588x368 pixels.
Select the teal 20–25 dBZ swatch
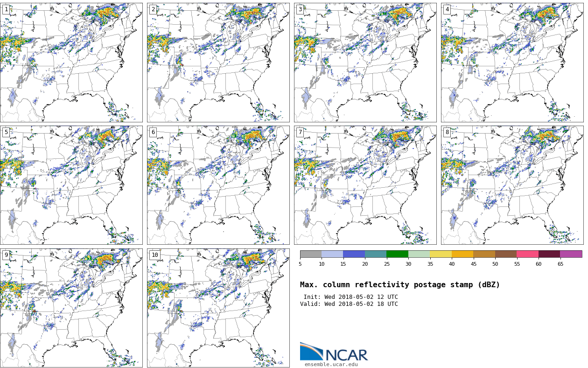click(376, 254)
